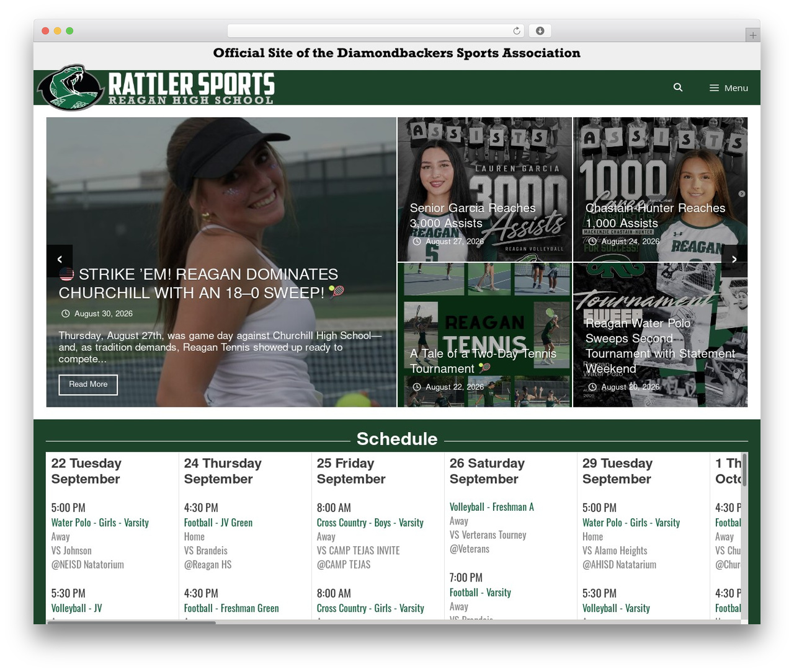Open the site search magnifier icon
Image resolution: width=794 pixels, height=672 pixels.
[x=678, y=87]
